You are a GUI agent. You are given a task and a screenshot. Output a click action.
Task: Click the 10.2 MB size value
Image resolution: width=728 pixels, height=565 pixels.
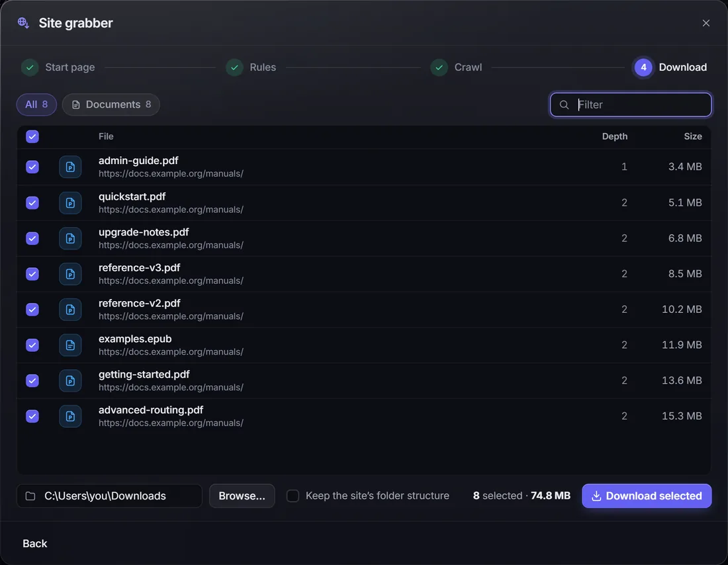pyautogui.click(x=682, y=310)
